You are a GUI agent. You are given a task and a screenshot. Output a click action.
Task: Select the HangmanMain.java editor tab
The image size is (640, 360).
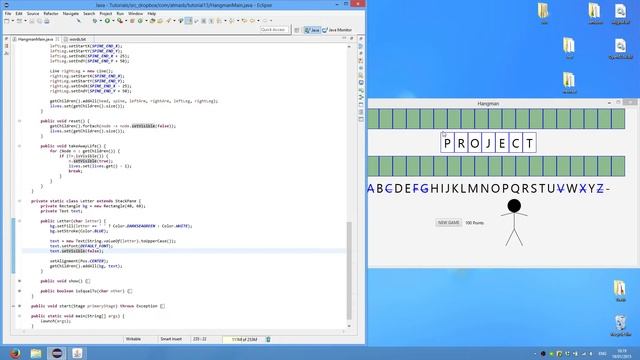tap(36, 39)
